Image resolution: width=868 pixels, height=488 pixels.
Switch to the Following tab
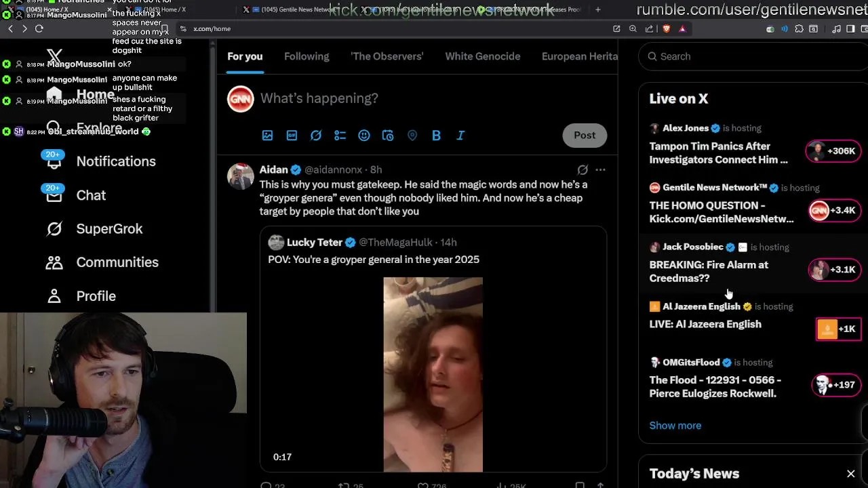307,56
